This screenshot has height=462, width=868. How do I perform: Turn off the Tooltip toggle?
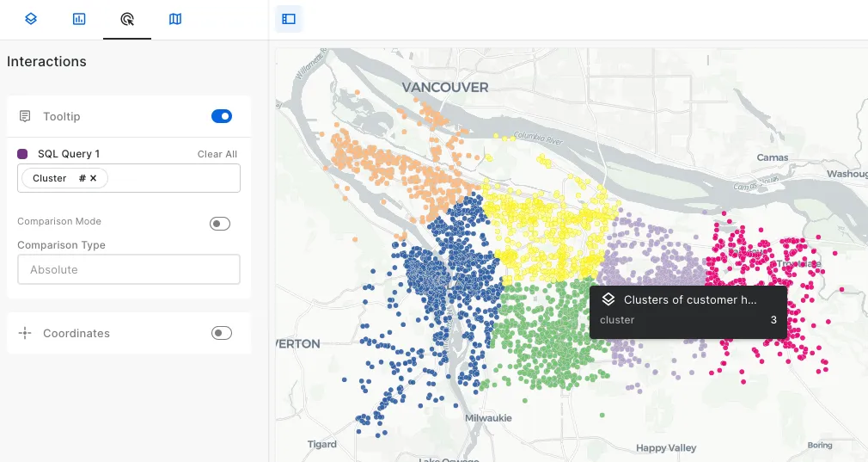click(221, 116)
